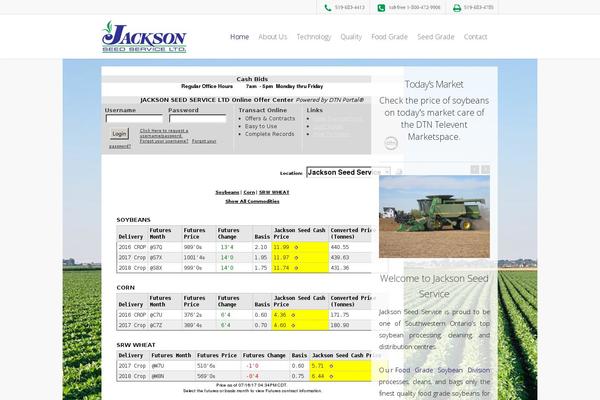Click small icon beside the Location dropdown

pyautogui.click(x=399, y=173)
